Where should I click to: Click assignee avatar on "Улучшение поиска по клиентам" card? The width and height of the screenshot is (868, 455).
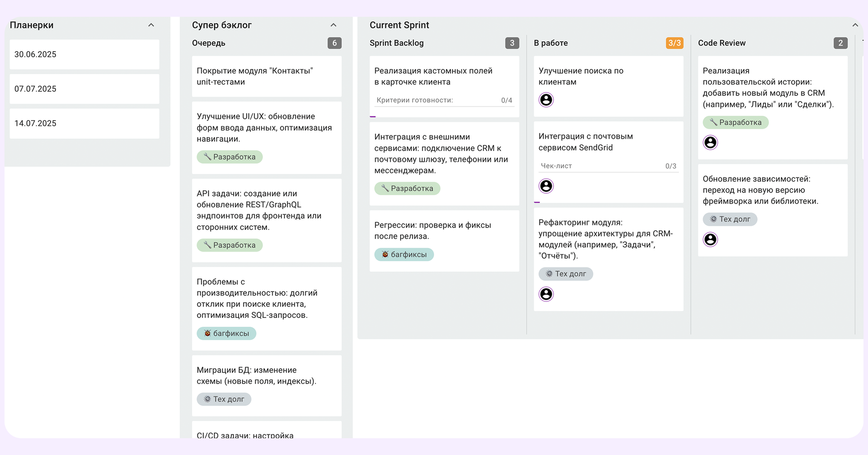[546, 100]
